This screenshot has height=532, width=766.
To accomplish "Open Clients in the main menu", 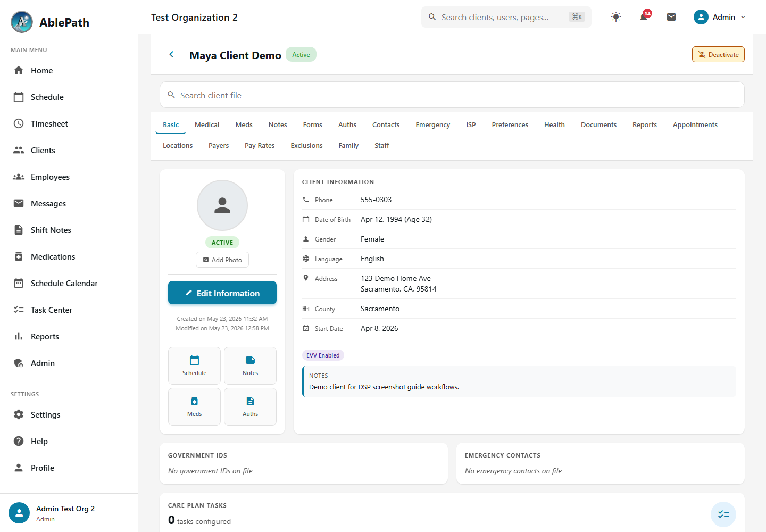I will 69,150.
